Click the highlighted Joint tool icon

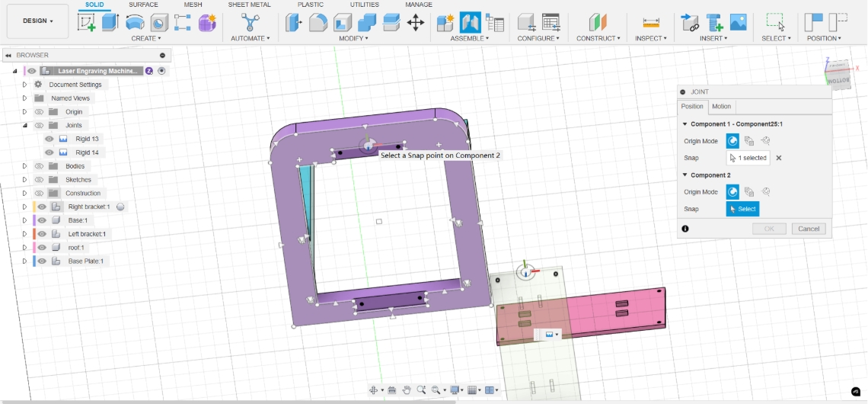[x=470, y=22]
